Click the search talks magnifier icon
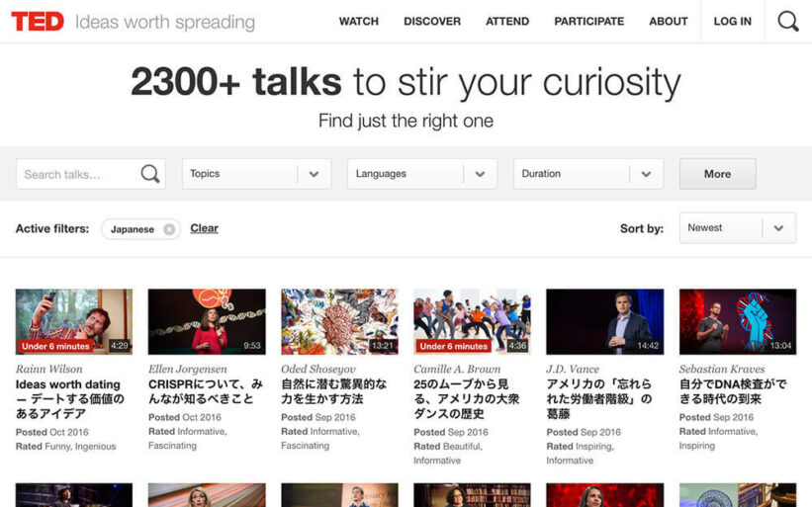 pos(150,174)
